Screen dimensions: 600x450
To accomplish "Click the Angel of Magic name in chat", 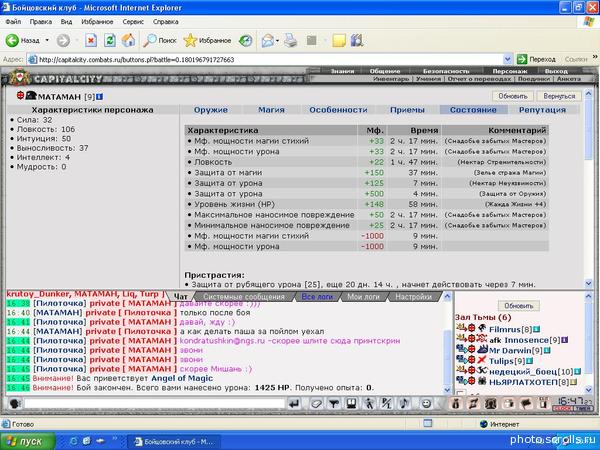I will tap(182, 378).
